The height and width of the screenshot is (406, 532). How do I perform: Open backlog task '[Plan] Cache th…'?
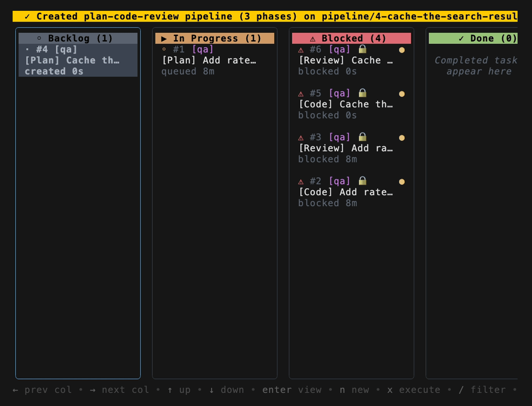pyautogui.click(x=78, y=60)
